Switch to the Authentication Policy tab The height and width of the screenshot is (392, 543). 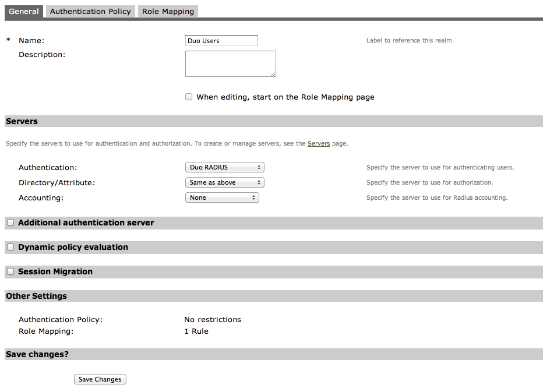[x=90, y=11]
